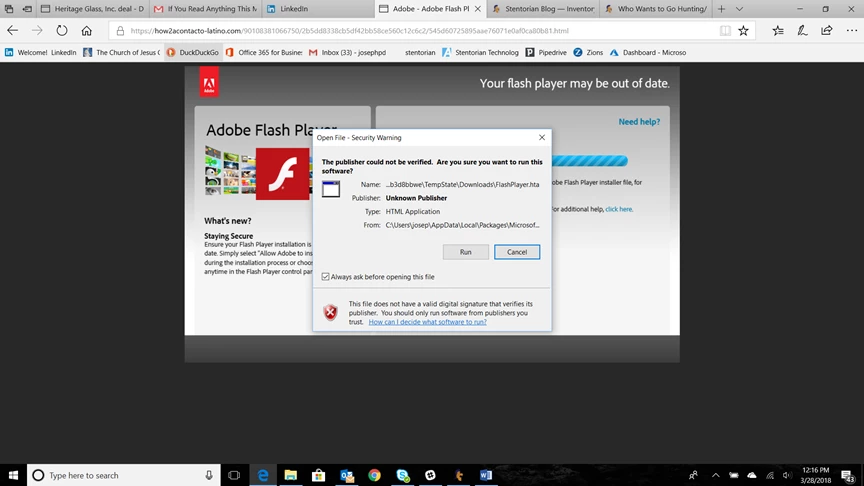This screenshot has height=486, width=864.
Task: Refresh the current page
Action: 62,31
